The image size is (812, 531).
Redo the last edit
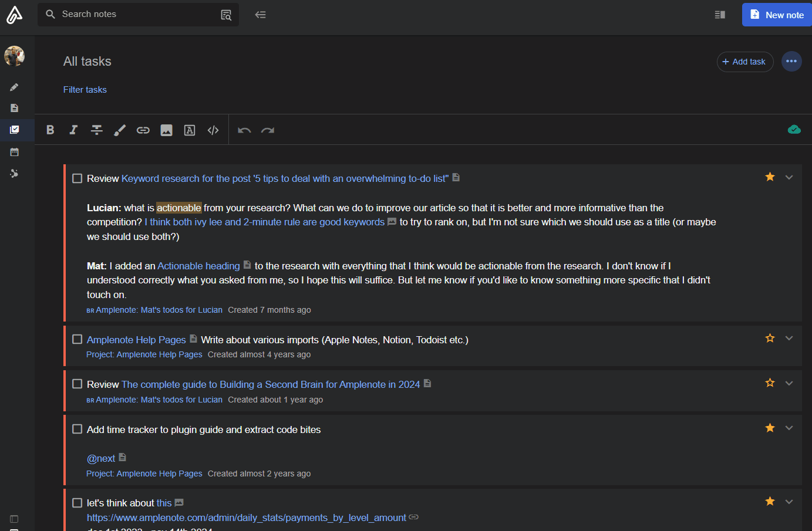pos(268,130)
